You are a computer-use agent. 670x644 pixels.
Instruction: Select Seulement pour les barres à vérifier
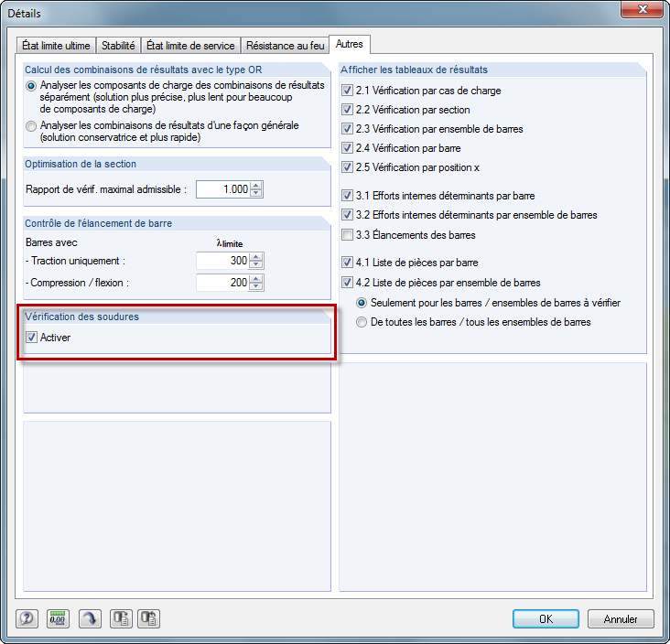[x=362, y=303]
